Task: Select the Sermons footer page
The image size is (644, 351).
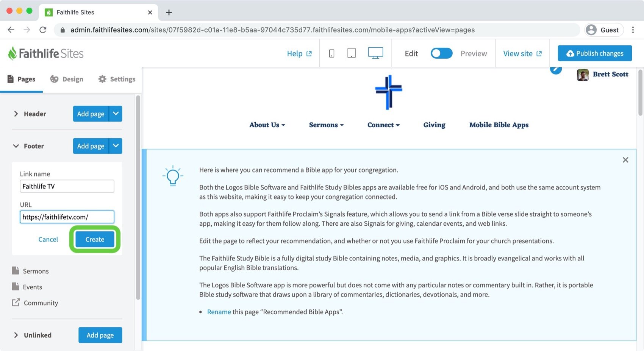Action: pos(36,271)
